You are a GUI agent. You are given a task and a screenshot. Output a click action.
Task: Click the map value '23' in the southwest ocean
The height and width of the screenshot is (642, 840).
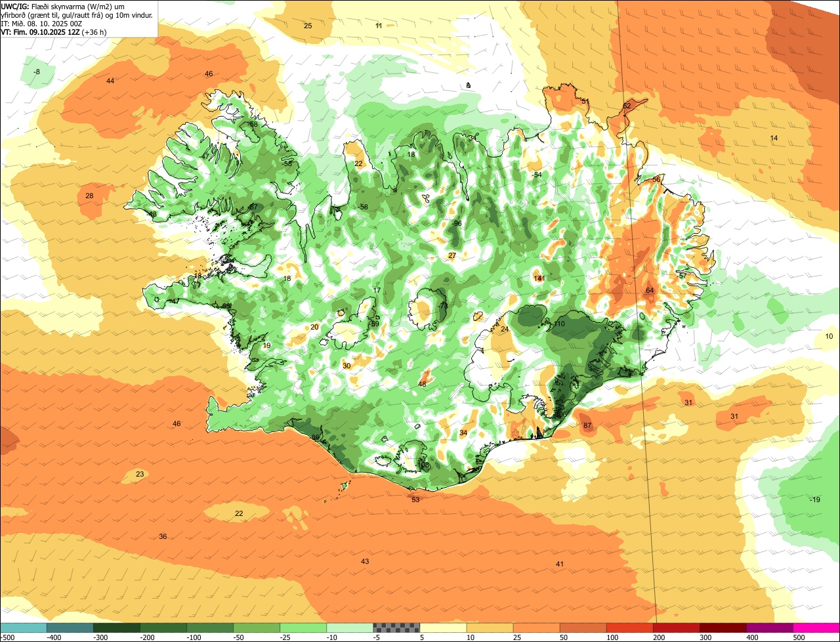click(x=140, y=474)
